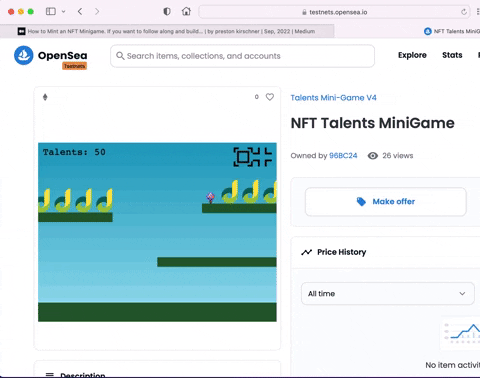Open the Talents Mini-Game V4 collection link

tap(333, 98)
